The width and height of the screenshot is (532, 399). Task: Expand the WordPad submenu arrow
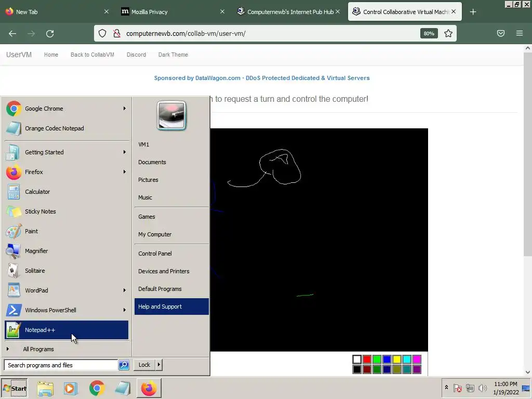click(x=125, y=290)
